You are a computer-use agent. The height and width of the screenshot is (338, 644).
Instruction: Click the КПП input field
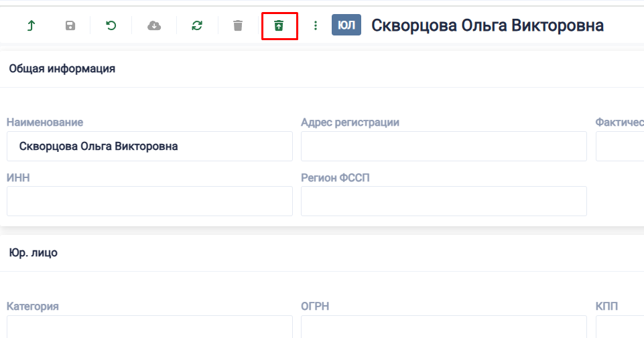point(619,327)
